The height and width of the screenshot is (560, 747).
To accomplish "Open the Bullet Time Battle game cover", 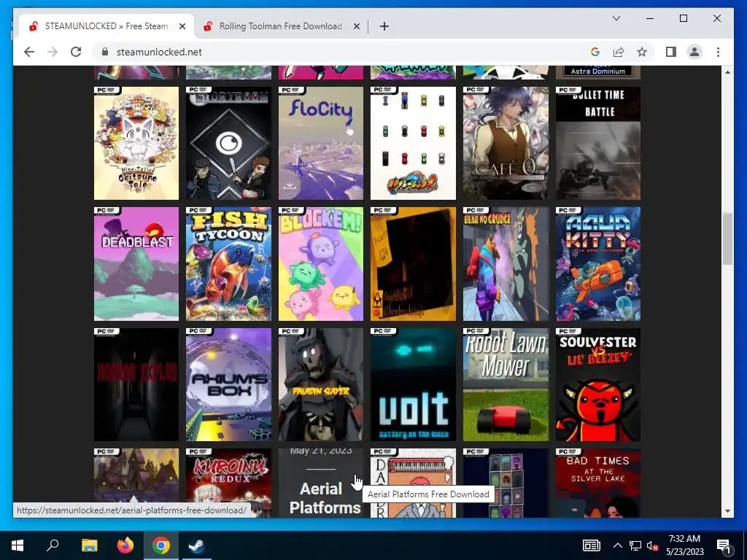I will (598, 143).
